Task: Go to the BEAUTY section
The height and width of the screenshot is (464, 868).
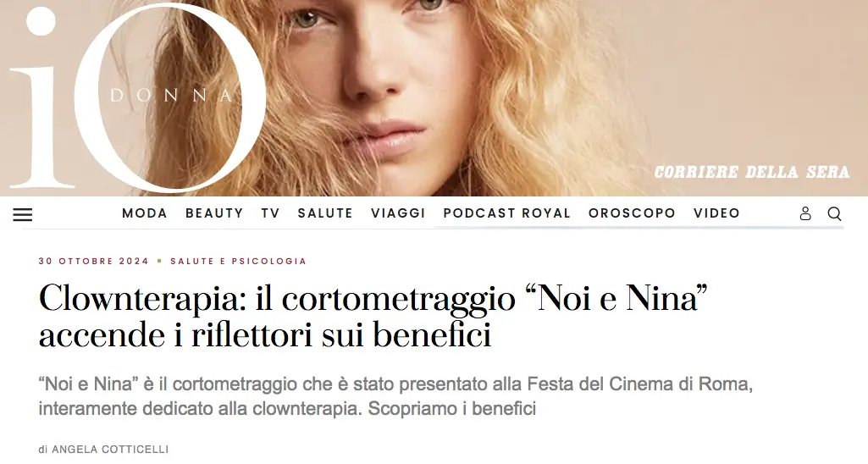Action: (214, 213)
